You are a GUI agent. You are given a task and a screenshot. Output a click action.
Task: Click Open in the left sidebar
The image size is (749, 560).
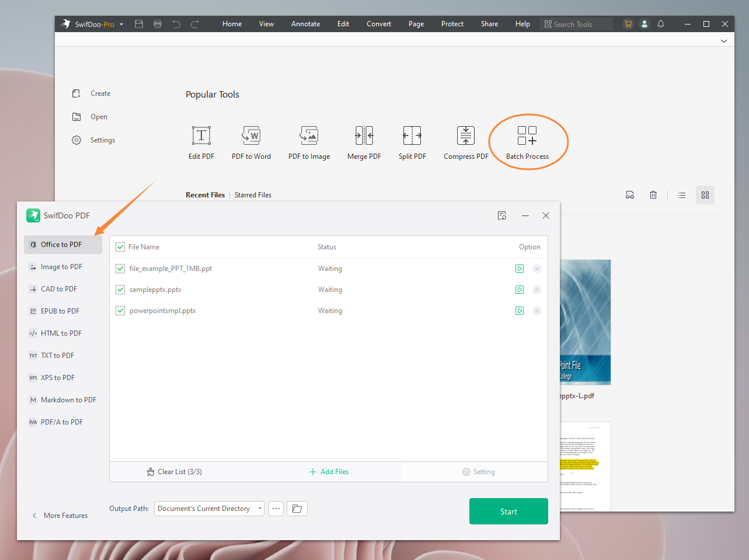point(89,117)
